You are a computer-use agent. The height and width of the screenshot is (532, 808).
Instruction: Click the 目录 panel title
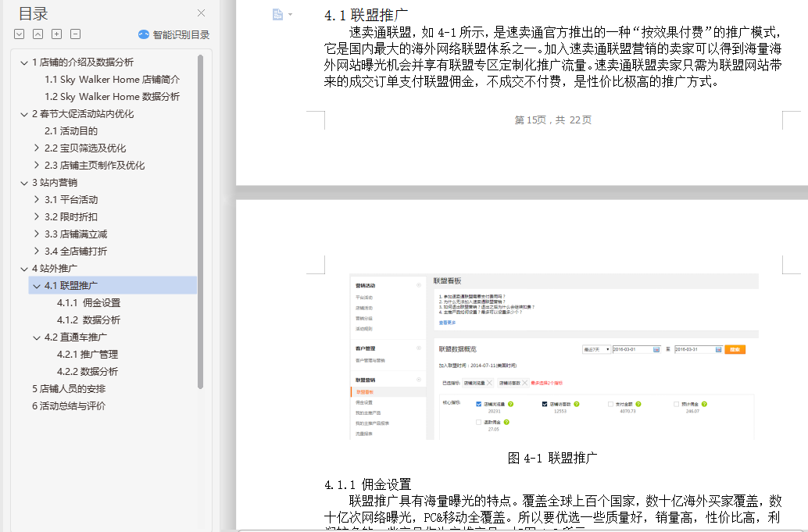click(33, 13)
